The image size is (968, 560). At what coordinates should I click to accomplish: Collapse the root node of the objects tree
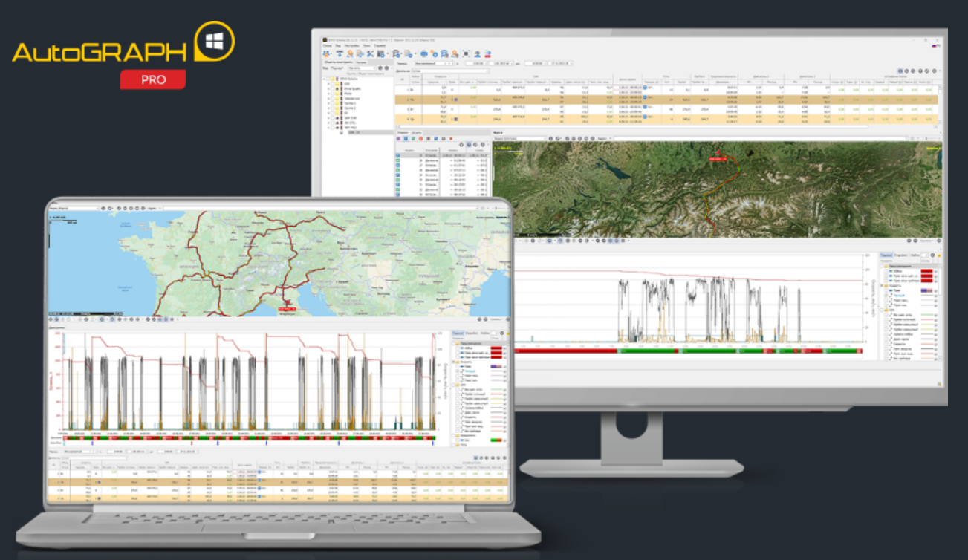pyautogui.click(x=324, y=79)
